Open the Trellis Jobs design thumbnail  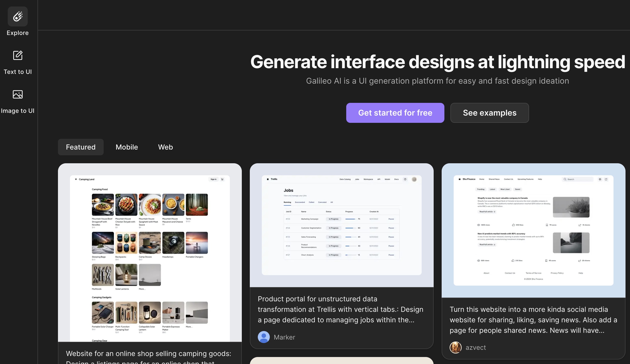tap(341, 225)
